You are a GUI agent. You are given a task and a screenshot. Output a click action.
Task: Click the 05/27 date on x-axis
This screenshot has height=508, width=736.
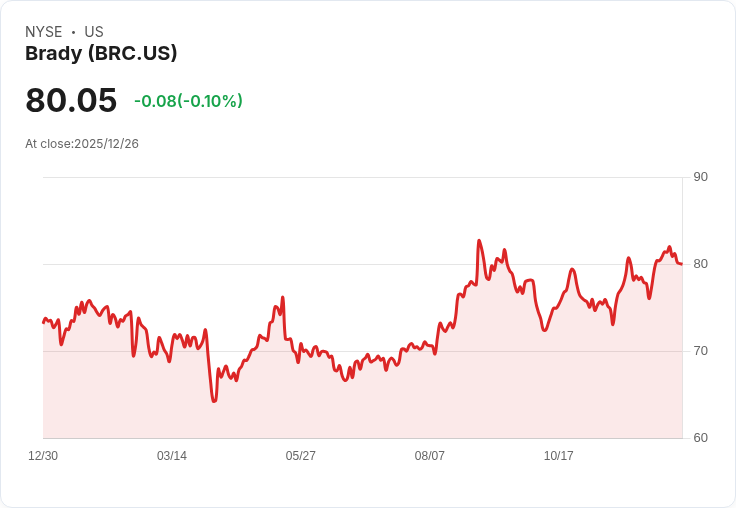[x=301, y=456]
